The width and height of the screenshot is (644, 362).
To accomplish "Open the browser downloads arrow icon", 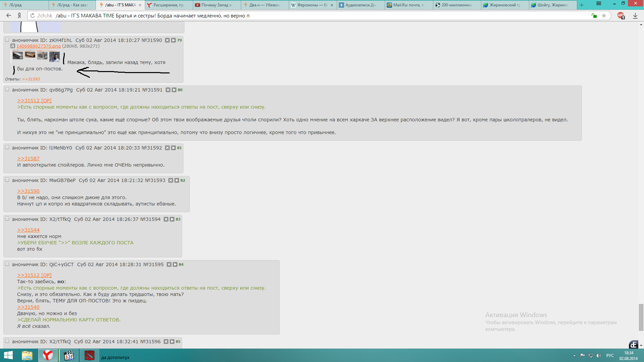I will [635, 15].
